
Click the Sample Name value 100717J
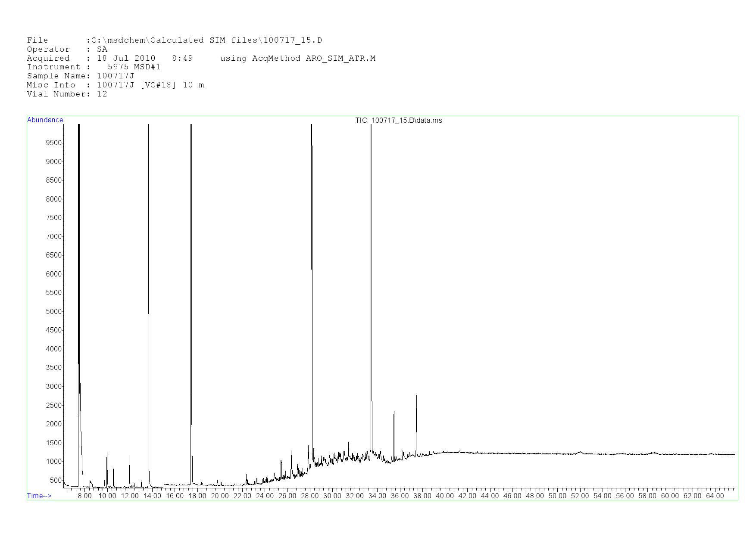(x=116, y=76)
